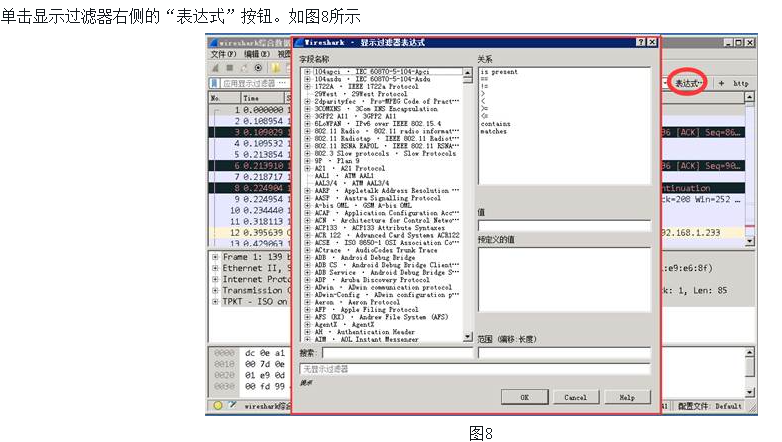The width and height of the screenshot is (782, 442).
Task: Open the 编辑(E) menu in main window
Action: click(x=256, y=54)
